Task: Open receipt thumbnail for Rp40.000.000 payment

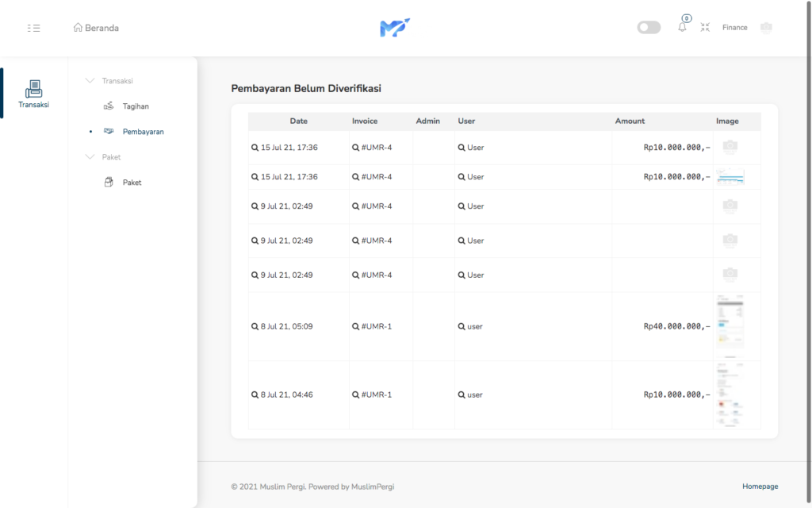Action: (x=730, y=325)
